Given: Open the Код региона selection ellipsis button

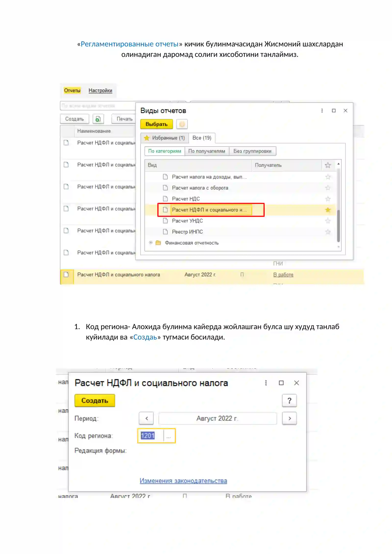Looking at the screenshot, I should 169,436.
